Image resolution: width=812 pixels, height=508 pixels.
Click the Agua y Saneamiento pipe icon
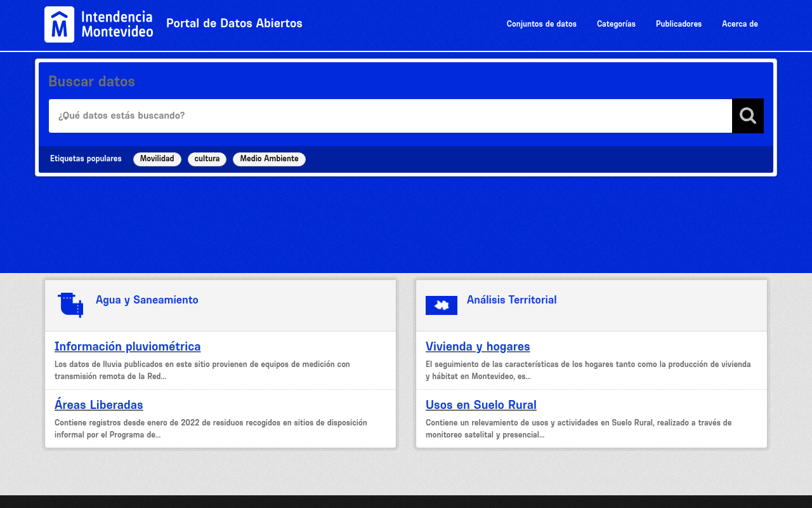click(x=70, y=305)
